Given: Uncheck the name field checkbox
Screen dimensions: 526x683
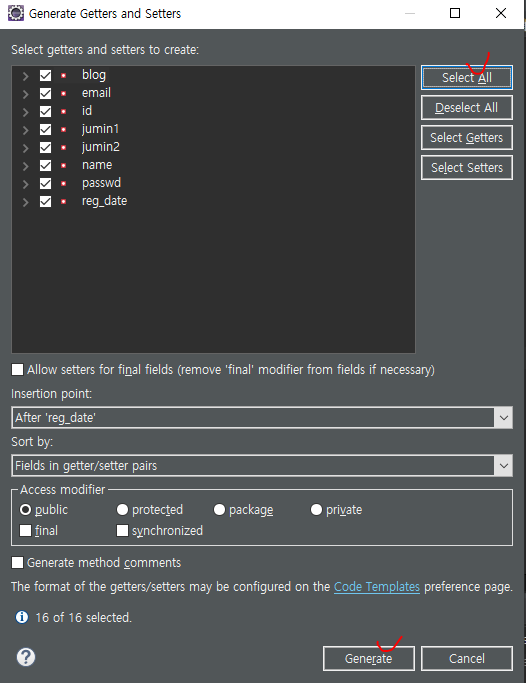Looking at the screenshot, I should 45,166.
